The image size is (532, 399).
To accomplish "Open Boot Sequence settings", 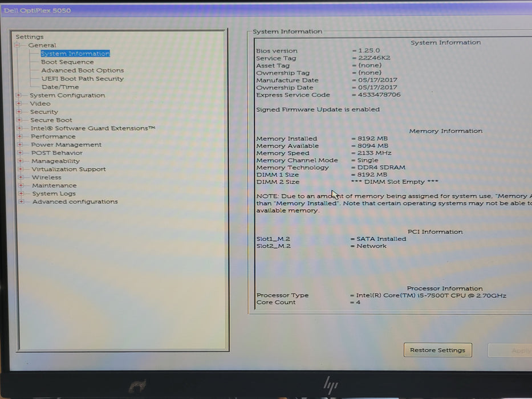I will [67, 62].
